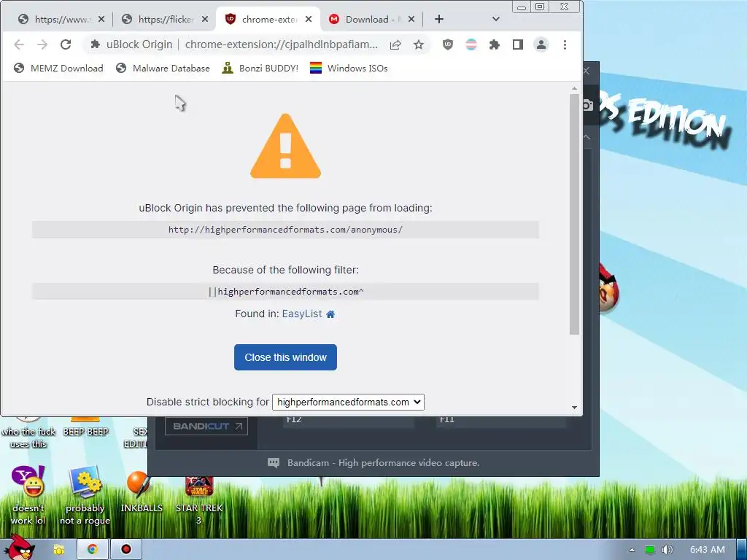Viewport: 747px width, 560px height.
Task: Open the volume speaker tray icon
Action: tap(667, 550)
